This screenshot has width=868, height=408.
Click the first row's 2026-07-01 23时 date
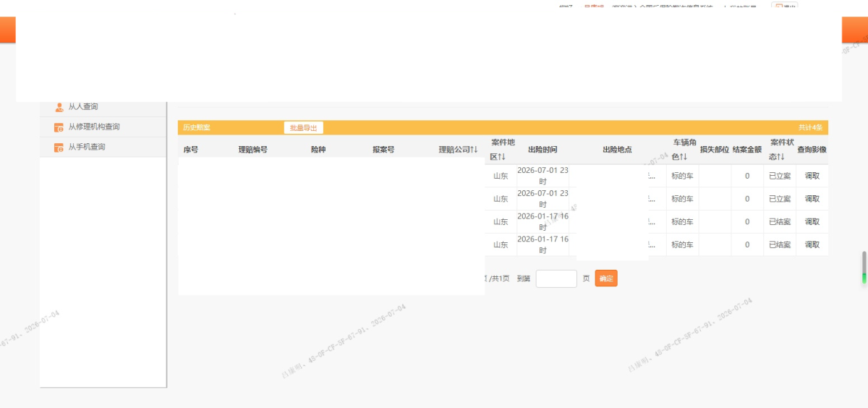point(542,176)
